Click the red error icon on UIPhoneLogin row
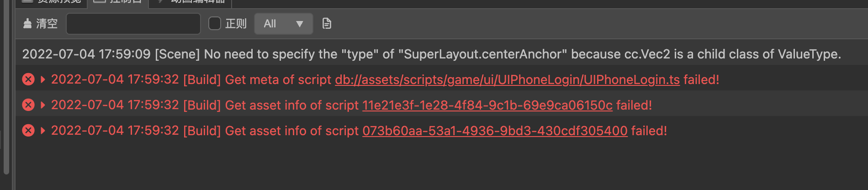Viewport: 868px width, 190px height. [28, 79]
